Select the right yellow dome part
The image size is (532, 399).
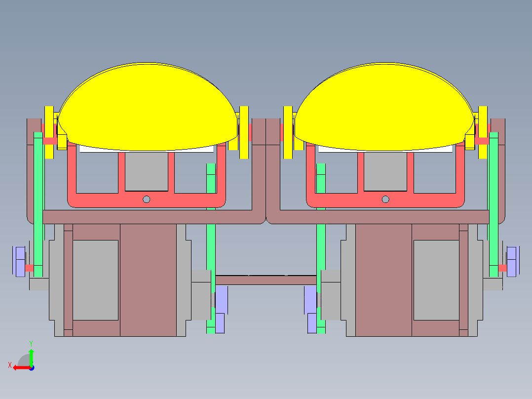[384, 106]
